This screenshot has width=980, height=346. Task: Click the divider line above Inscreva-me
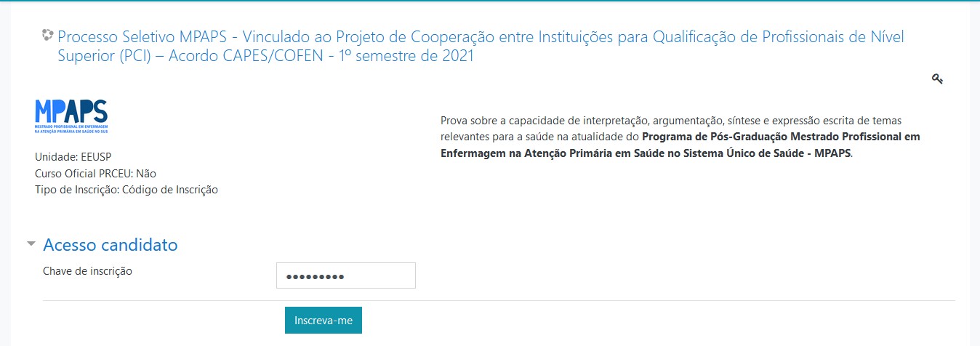click(499, 300)
